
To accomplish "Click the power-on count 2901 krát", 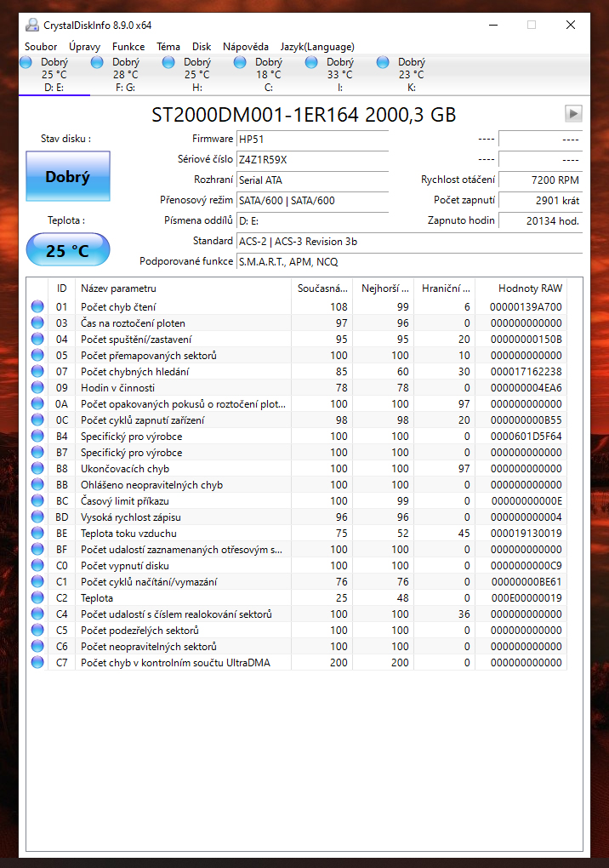I will click(540, 200).
